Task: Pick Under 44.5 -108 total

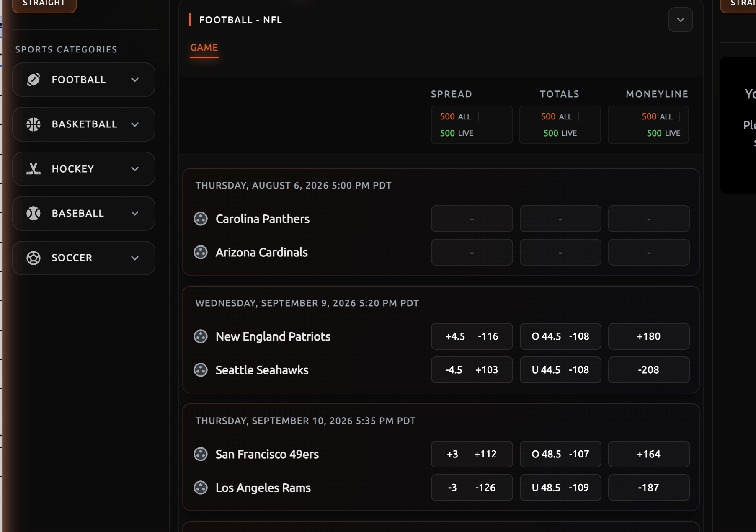Action: (x=560, y=370)
